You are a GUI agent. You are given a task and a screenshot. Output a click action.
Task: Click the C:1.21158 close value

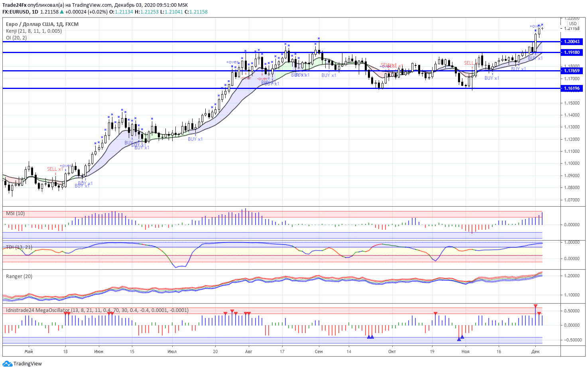tap(196, 12)
